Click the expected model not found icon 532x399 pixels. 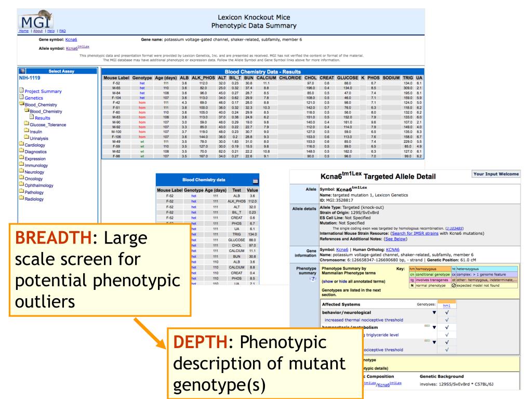pyautogui.click(x=454, y=286)
